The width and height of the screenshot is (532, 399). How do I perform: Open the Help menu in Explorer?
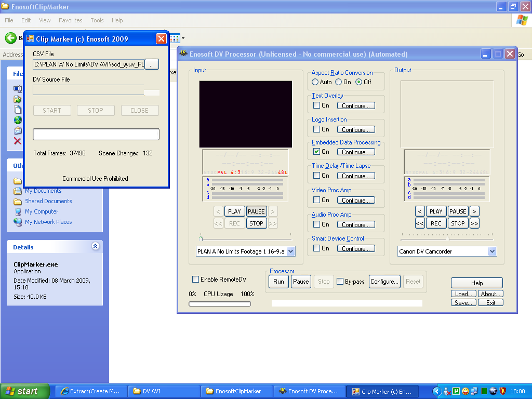tap(117, 20)
